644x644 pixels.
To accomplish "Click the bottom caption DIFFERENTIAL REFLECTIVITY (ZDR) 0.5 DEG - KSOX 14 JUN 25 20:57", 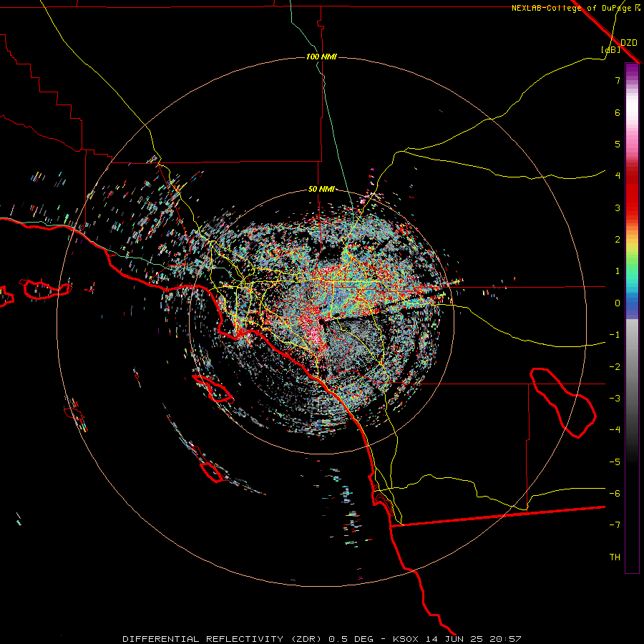I will pyautogui.click(x=322, y=639).
